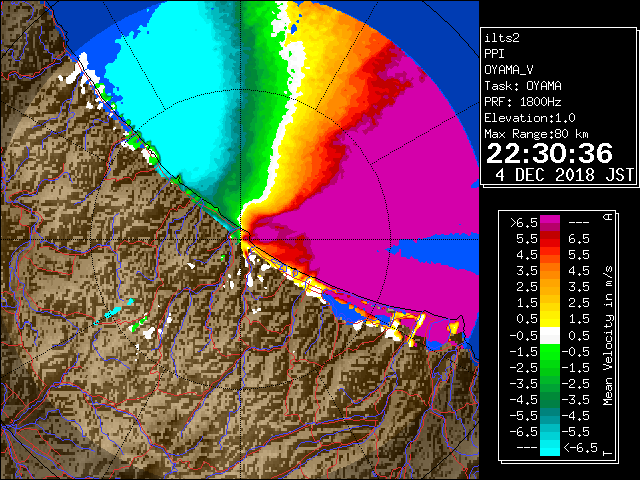Pick the white swatch in the velocity color bar

point(550,336)
